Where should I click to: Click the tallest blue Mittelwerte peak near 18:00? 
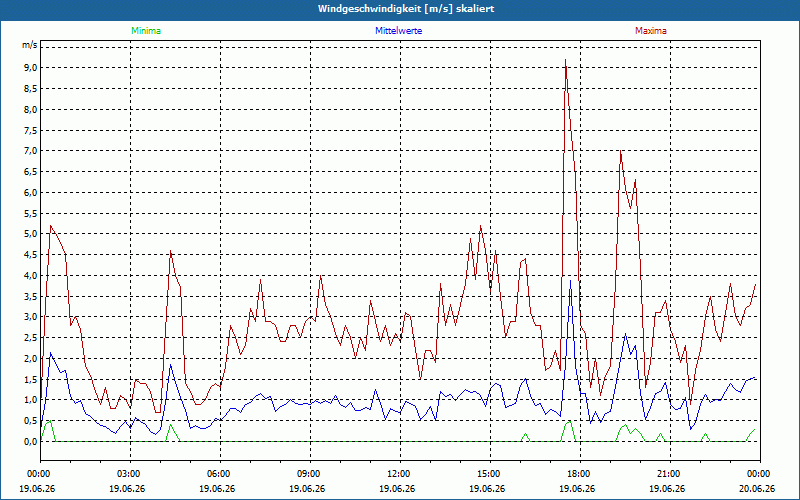pos(570,281)
